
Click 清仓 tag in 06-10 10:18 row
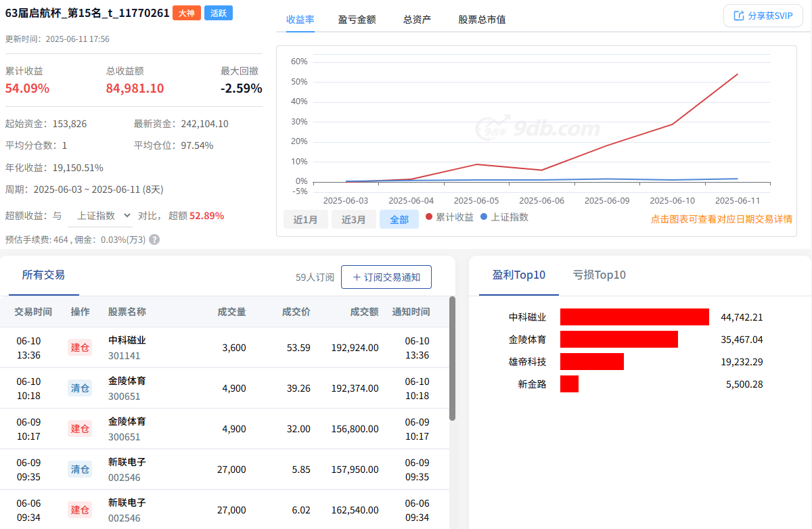coord(80,388)
